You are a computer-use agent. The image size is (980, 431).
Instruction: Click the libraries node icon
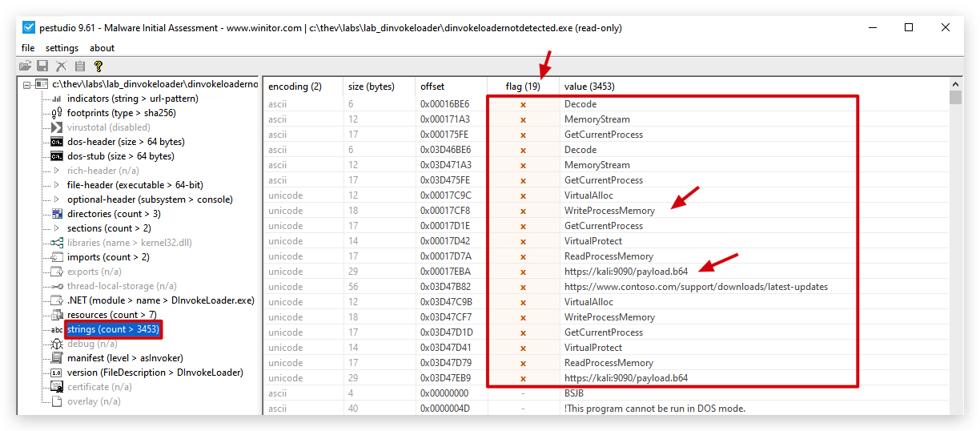point(57,243)
